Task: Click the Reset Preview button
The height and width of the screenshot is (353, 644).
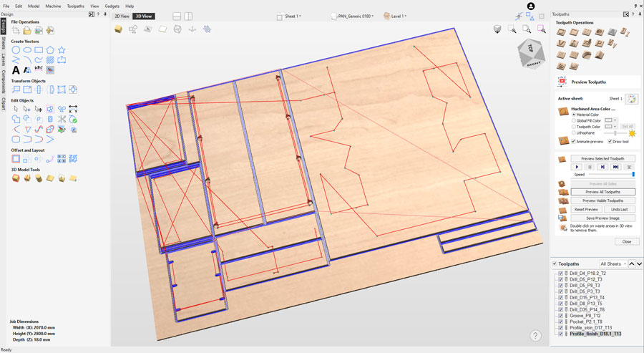Action: point(586,209)
